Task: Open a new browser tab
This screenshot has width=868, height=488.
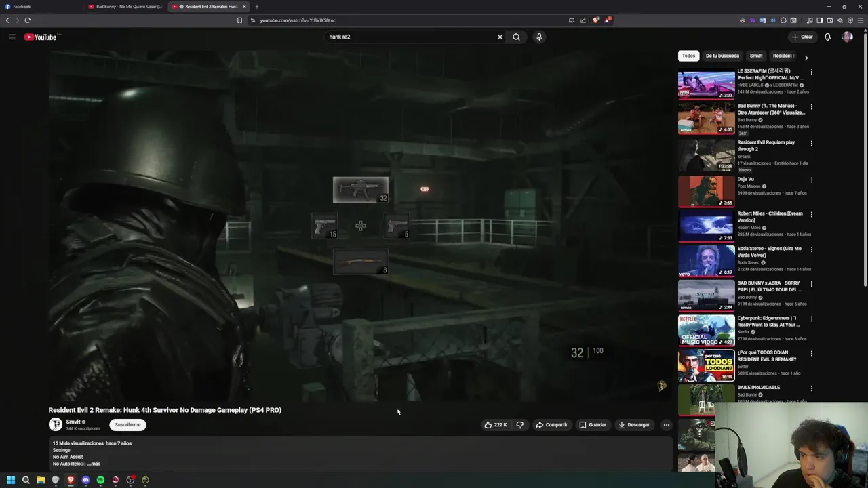Action: click(256, 7)
